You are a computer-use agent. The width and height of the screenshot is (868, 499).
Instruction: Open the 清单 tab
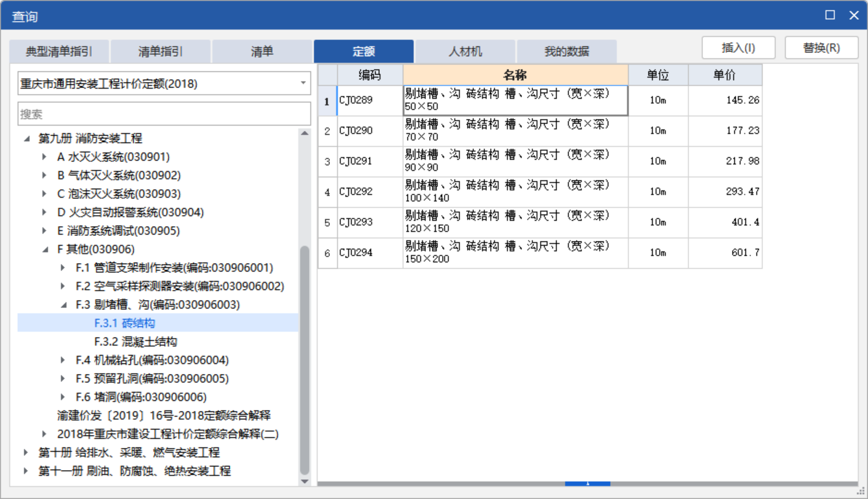[261, 52]
